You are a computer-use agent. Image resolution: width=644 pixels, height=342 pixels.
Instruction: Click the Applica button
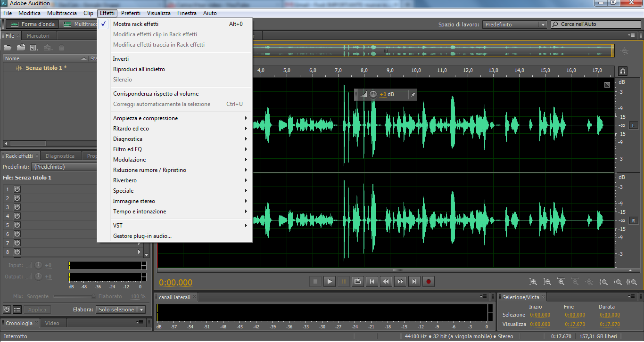point(37,309)
